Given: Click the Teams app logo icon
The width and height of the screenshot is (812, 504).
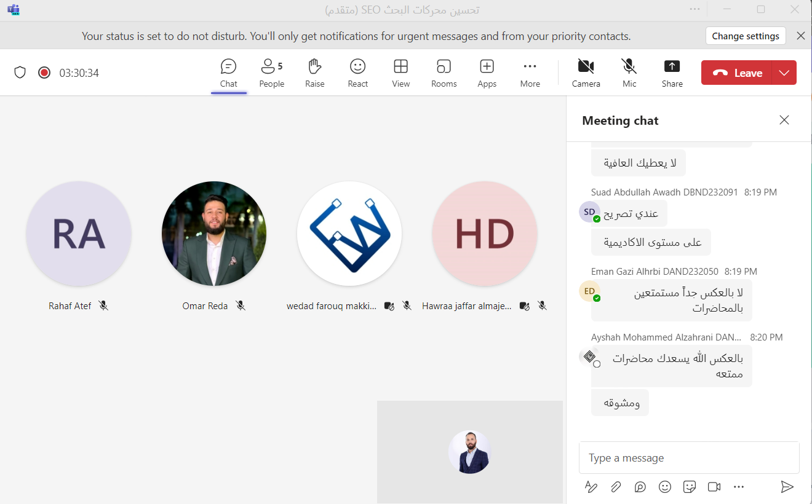Looking at the screenshot, I should pyautogui.click(x=13, y=9).
